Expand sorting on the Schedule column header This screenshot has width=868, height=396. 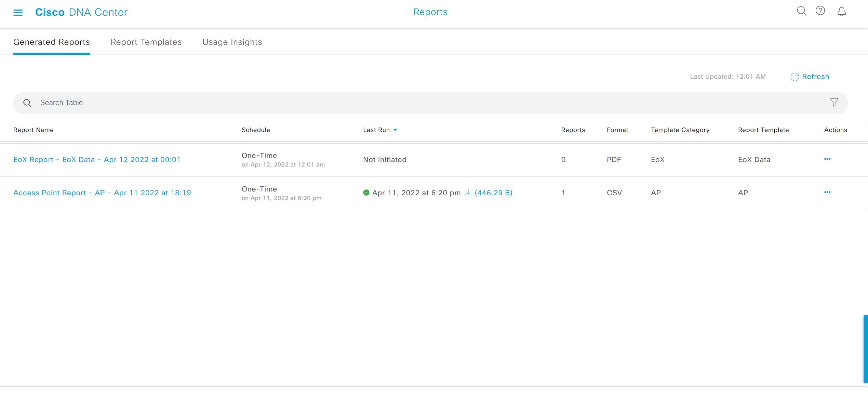[256, 130]
